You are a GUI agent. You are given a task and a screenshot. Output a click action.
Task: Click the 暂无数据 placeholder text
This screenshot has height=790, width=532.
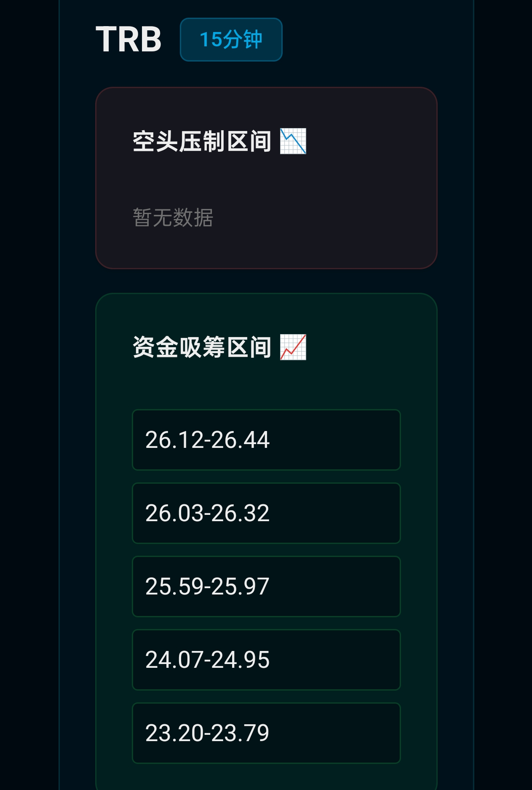pyautogui.click(x=173, y=218)
